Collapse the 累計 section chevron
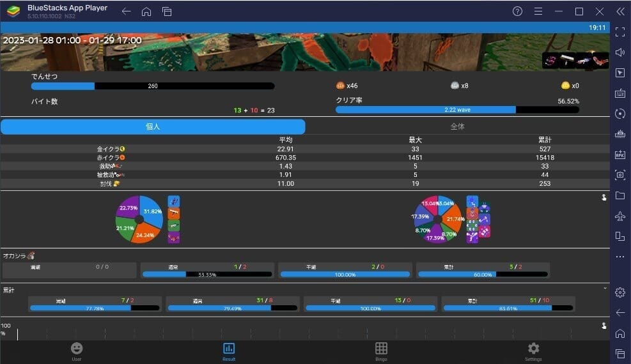 click(604, 289)
